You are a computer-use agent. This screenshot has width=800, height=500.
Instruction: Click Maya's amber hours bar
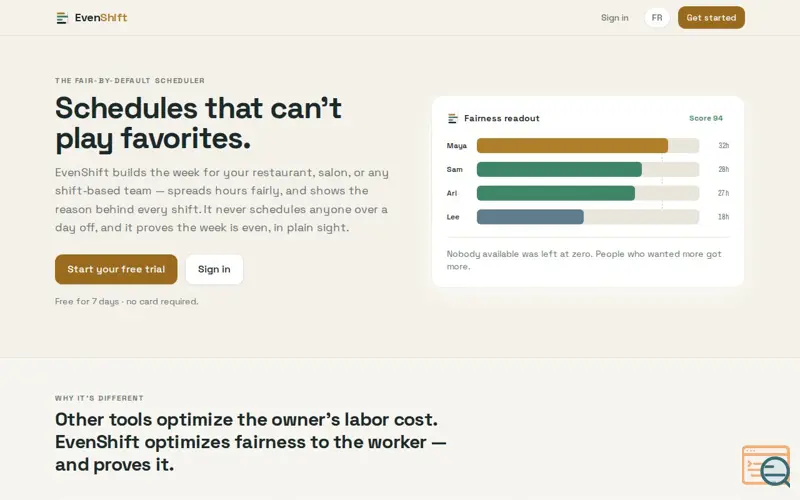click(572, 145)
